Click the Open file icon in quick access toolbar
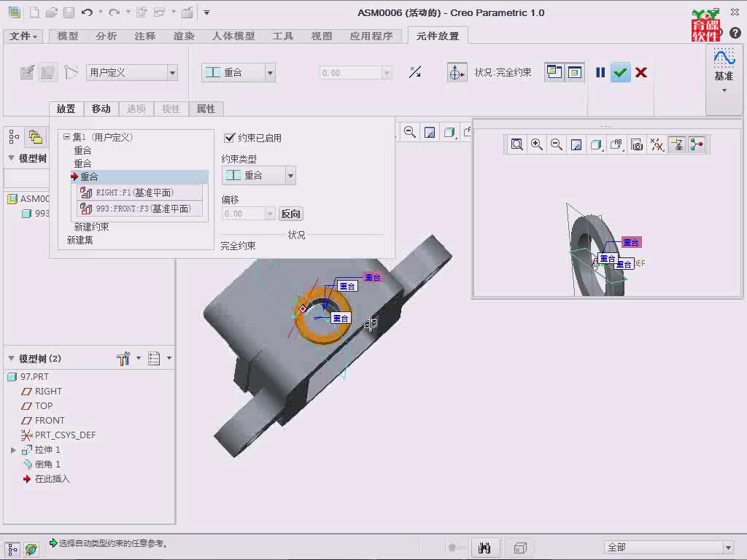The image size is (747, 560). (x=52, y=12)
